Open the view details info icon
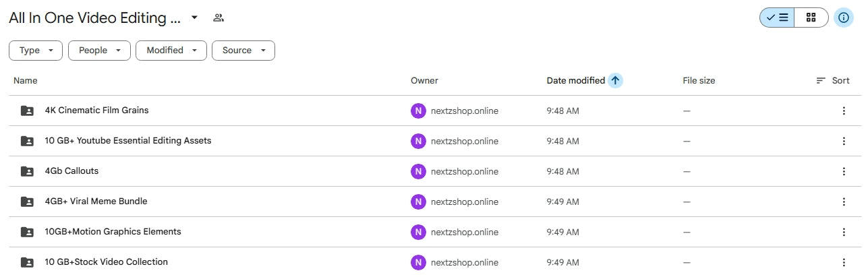 844,18
